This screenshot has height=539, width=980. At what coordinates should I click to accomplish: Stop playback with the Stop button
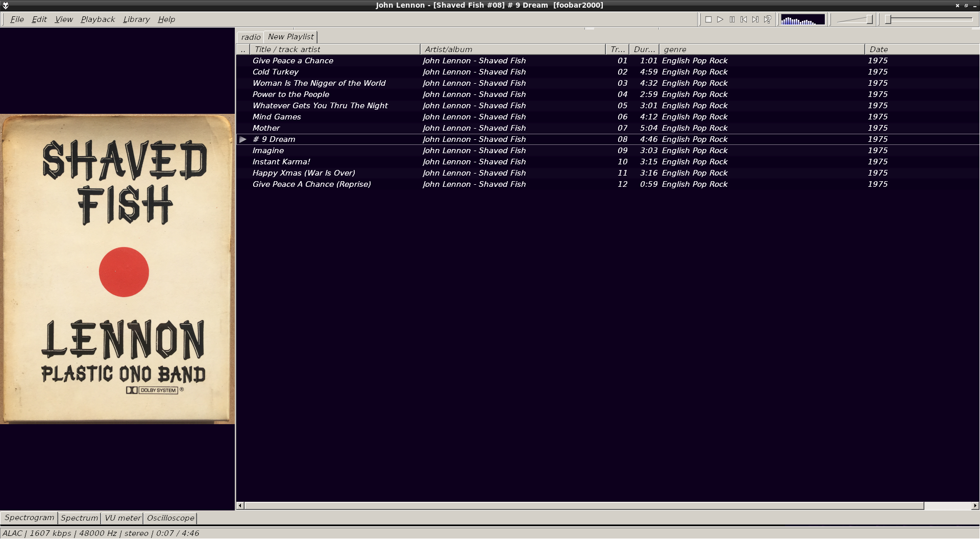(x=708, y=19)
